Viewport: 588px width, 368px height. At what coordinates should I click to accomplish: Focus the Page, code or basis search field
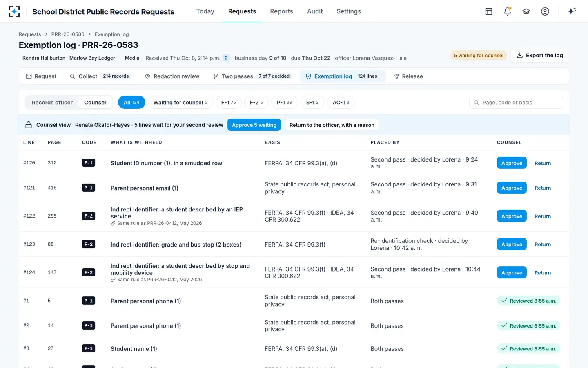pos(516,103)
